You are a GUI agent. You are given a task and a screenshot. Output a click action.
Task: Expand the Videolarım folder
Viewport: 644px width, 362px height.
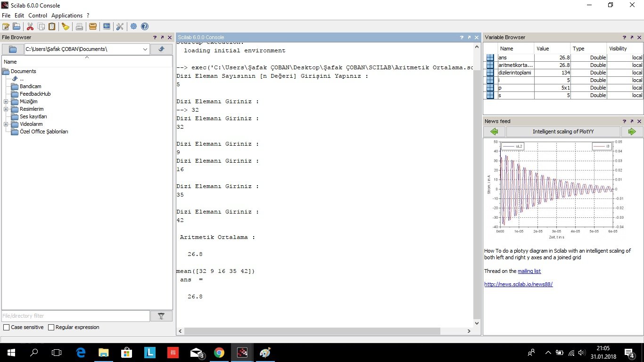[6, 124]
